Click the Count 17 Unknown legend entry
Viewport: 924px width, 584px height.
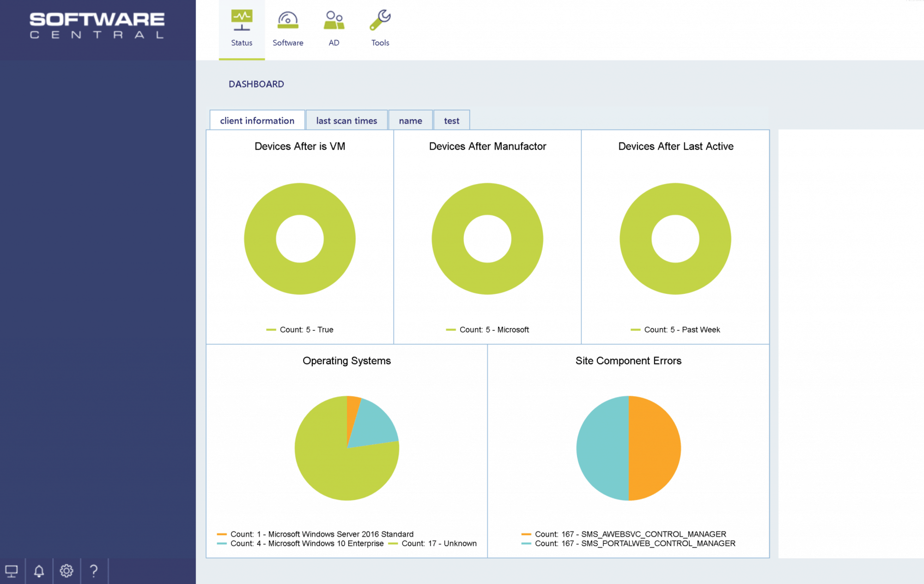pos(439,544)
